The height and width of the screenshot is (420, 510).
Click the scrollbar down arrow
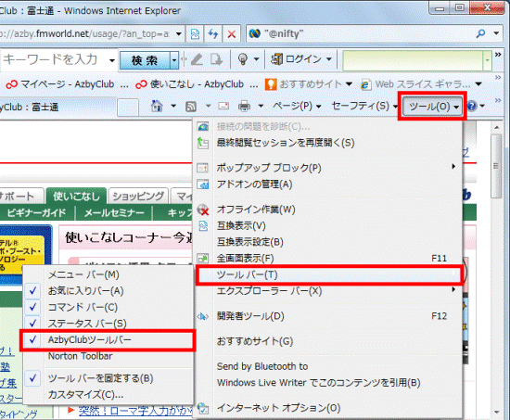(497, 413)
